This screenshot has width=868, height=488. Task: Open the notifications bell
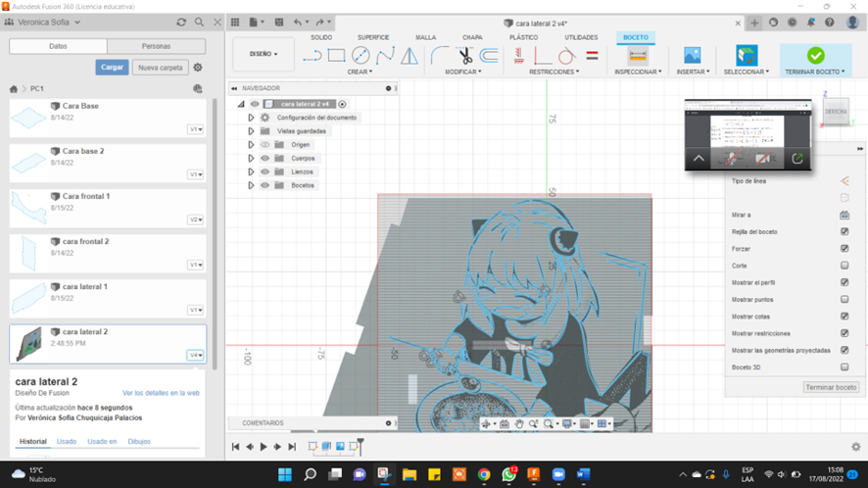click(811, 23)
